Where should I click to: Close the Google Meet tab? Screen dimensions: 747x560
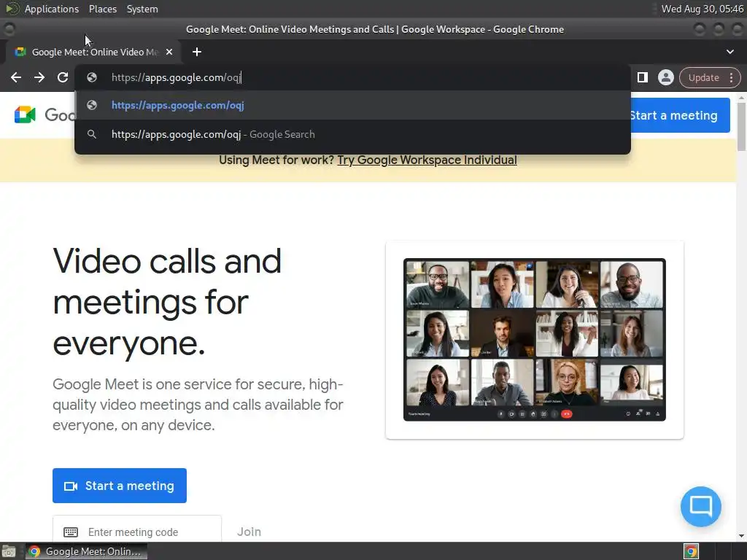click(169, 52)
